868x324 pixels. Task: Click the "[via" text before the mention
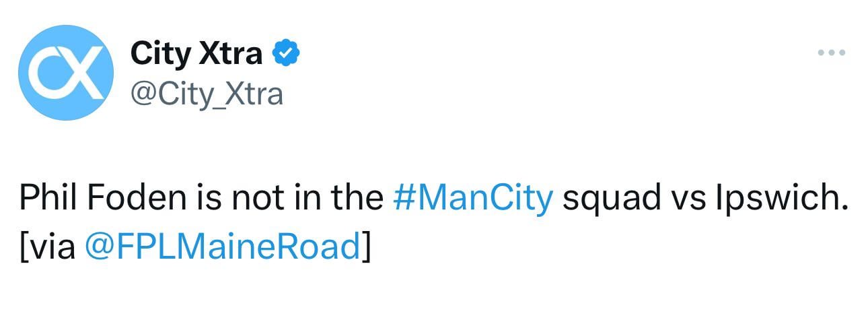click(x=47, y=247)
